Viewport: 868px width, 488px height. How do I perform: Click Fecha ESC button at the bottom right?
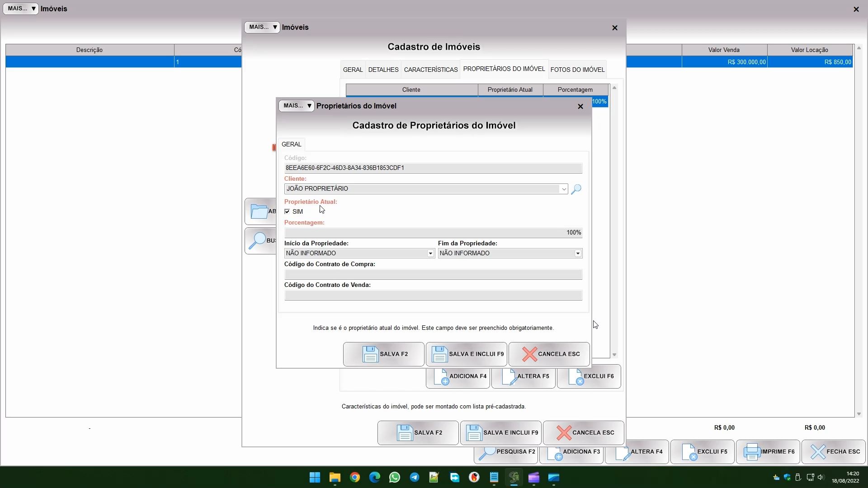[833, 452]
